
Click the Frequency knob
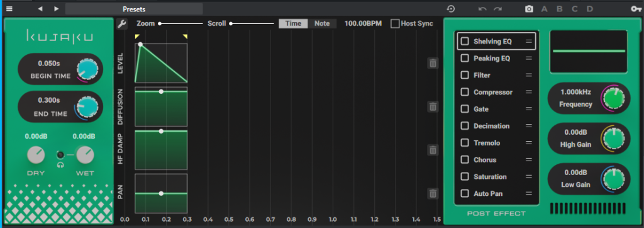click(614, 98)
